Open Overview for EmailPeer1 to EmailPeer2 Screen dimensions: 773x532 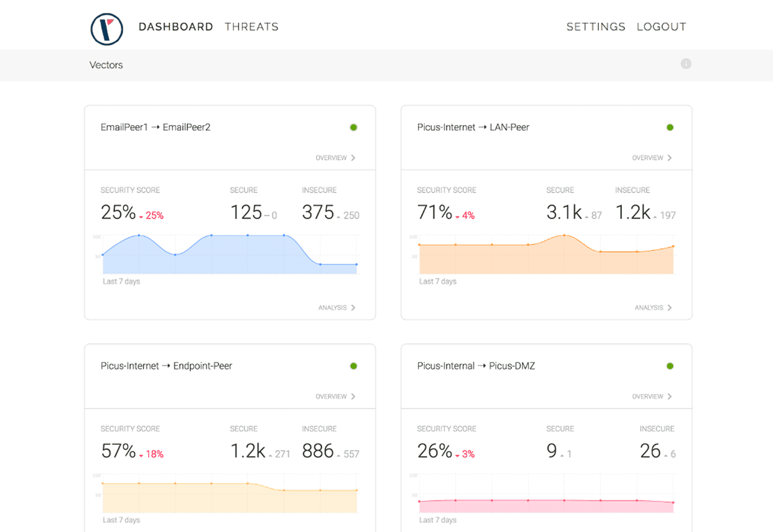click(335, 158)
